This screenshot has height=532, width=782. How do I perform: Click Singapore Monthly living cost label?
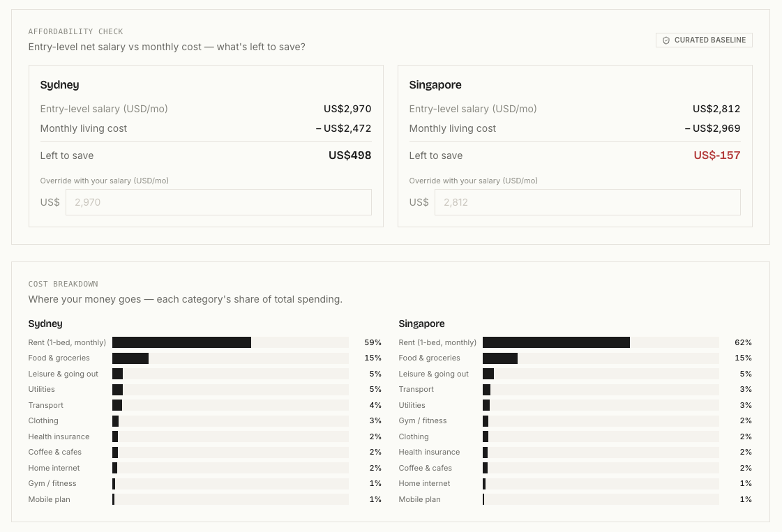click(x=452, y=128)
